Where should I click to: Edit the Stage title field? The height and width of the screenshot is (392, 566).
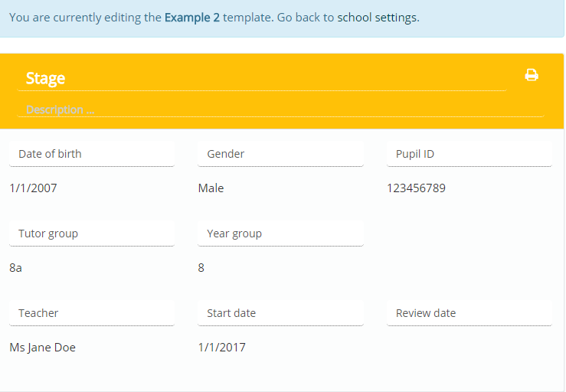[262, 78]
